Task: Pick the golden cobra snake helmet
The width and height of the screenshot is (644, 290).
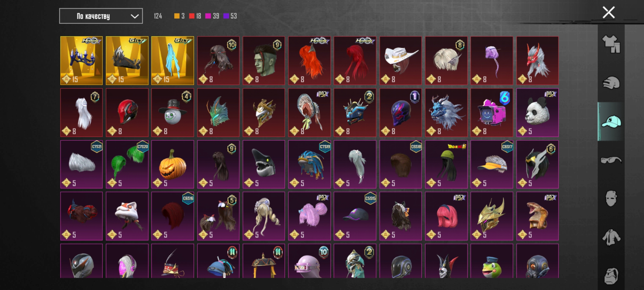Action: tap(537, 216)
